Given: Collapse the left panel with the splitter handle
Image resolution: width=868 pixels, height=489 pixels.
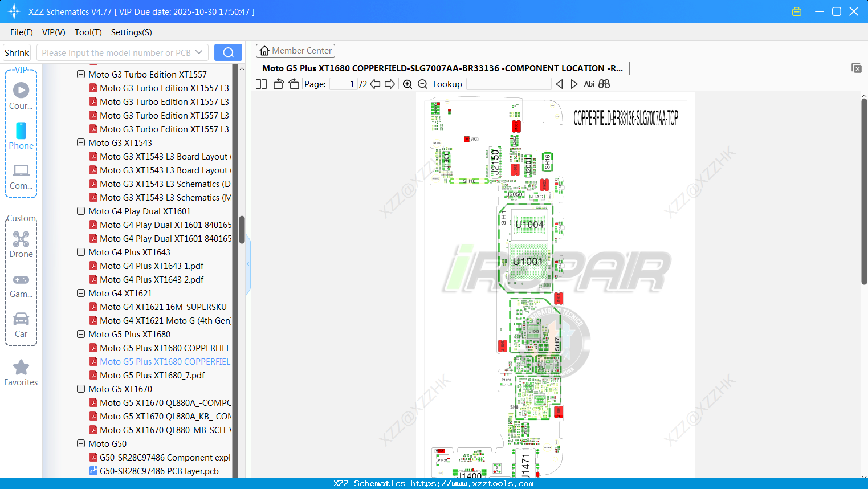Looking at the screenshot, I should 248,263.
